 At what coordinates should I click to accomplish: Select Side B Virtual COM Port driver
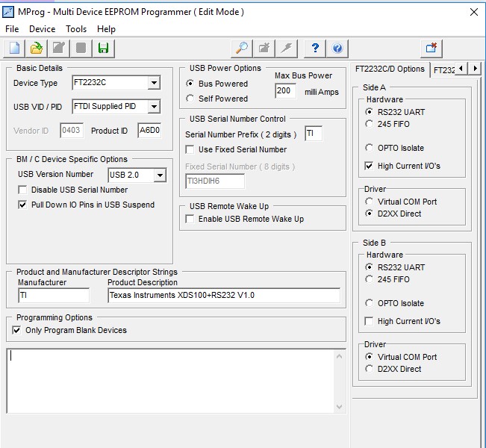(x=401, y=357)
